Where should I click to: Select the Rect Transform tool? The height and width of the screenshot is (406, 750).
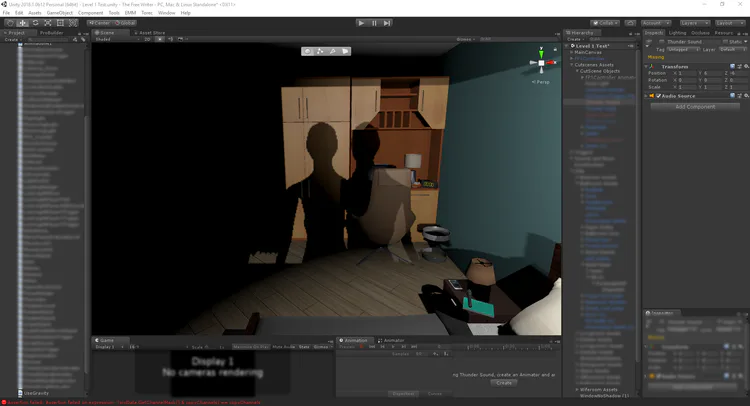click(60, 23)
